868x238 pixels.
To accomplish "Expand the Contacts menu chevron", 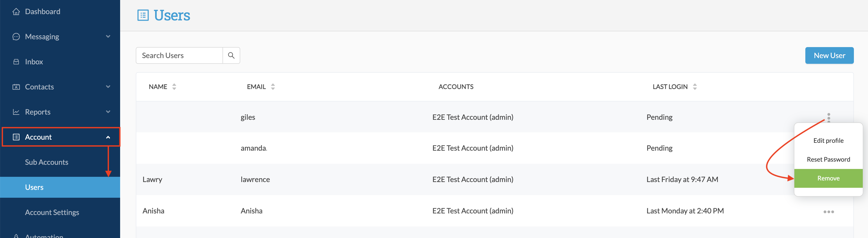I will click(x=108, y=87).
